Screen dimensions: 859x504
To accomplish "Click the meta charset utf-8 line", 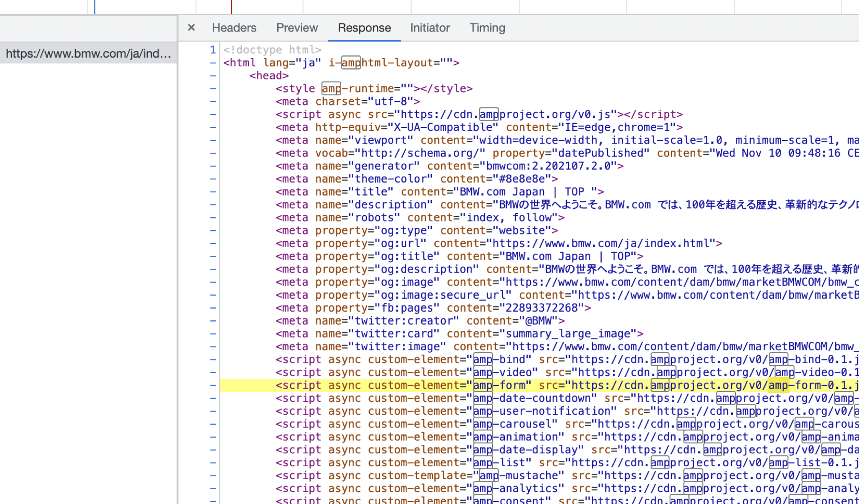I will 347,102.
